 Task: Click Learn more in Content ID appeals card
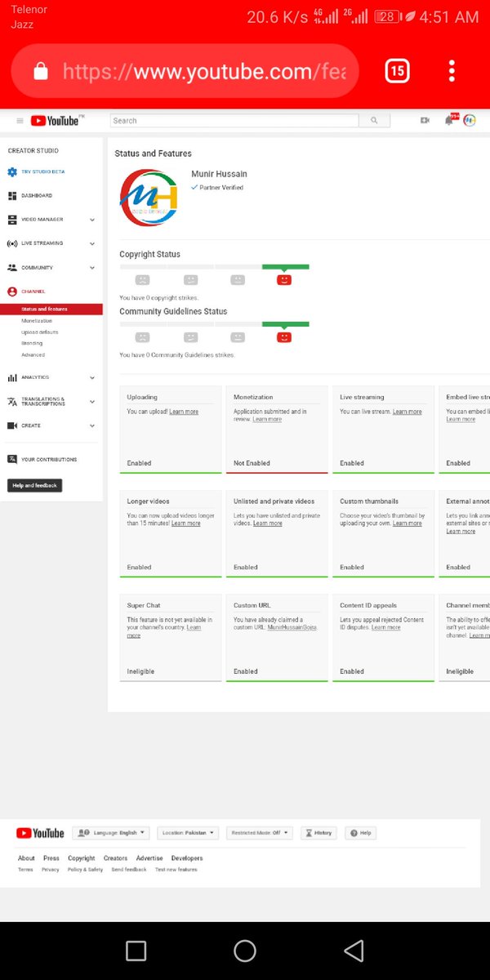coord(386,627)
